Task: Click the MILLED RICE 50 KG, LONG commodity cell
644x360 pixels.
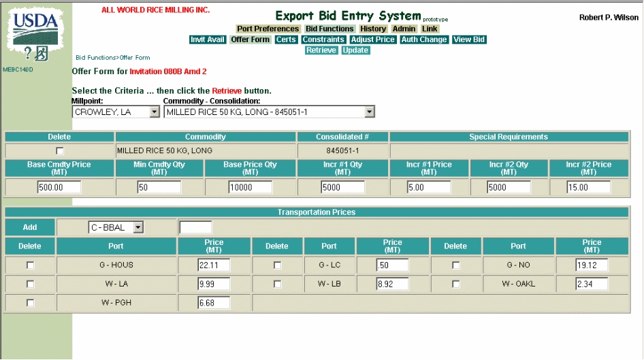Action: coord(206,150)
